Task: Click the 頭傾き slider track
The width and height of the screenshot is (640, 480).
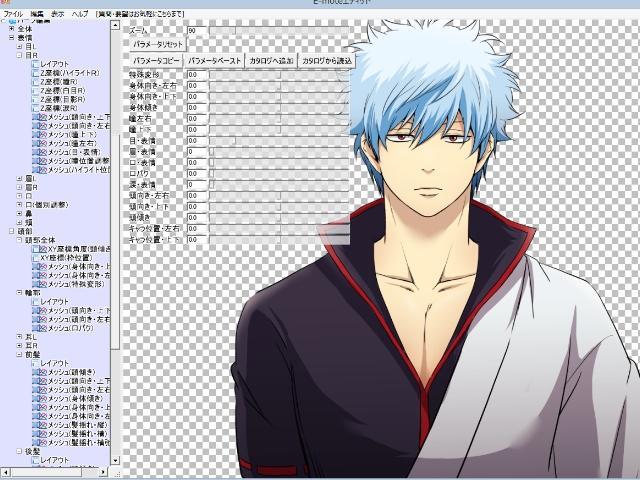Action: 279,218
